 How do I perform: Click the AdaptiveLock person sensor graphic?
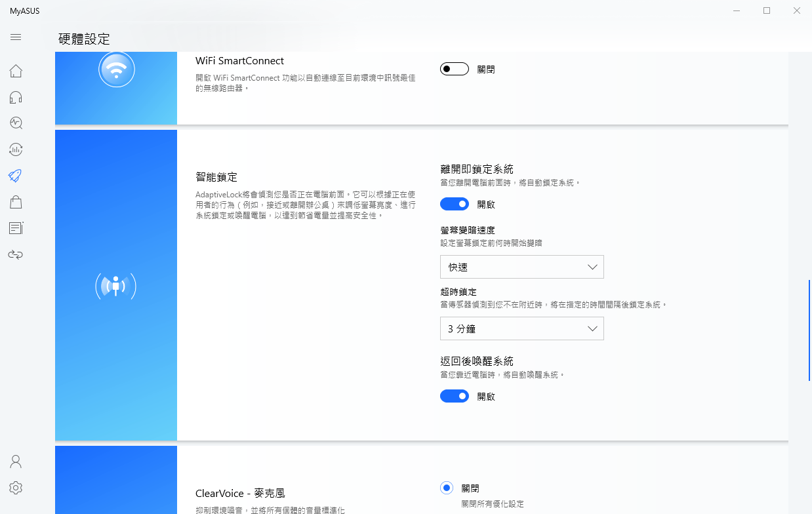click(115, 286)
